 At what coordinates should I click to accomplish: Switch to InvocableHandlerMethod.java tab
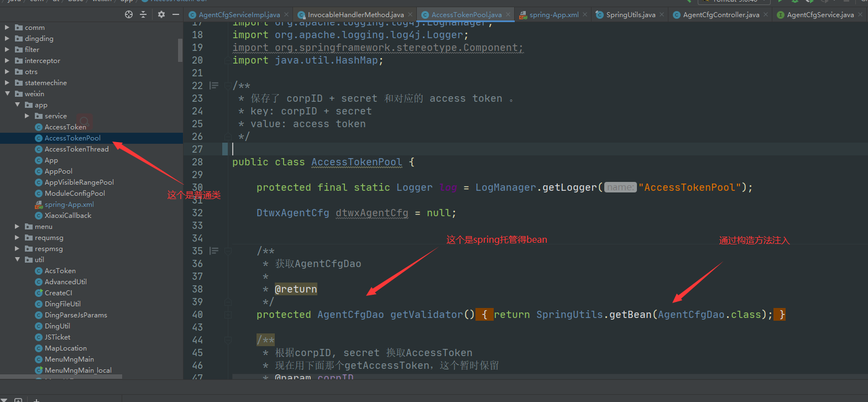(355, 15)
